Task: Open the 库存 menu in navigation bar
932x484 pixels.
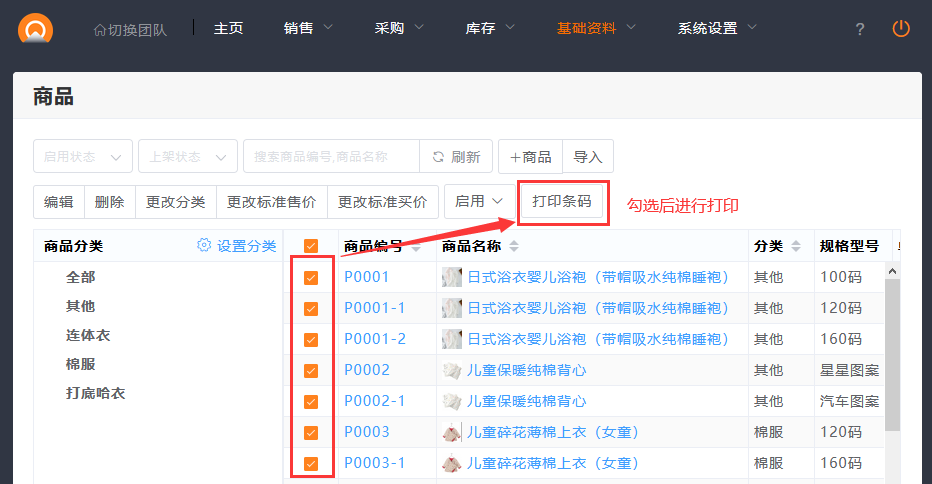Action: pos(490,29)
